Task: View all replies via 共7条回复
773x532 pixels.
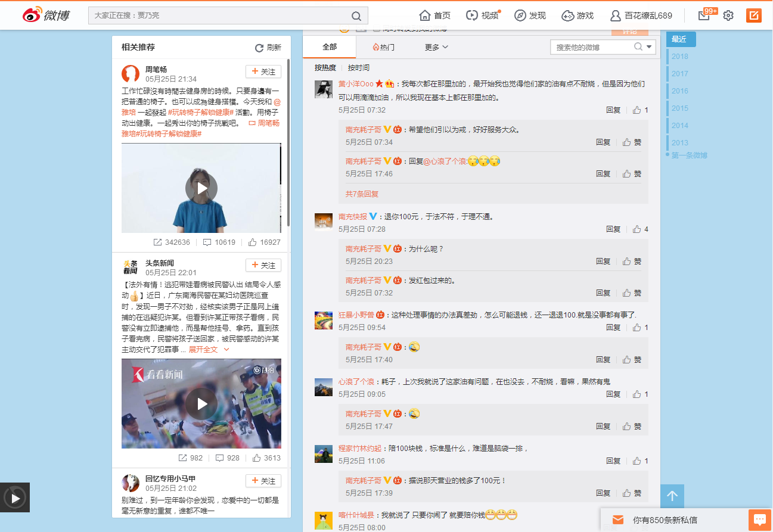Action: [x=362, y=194]
